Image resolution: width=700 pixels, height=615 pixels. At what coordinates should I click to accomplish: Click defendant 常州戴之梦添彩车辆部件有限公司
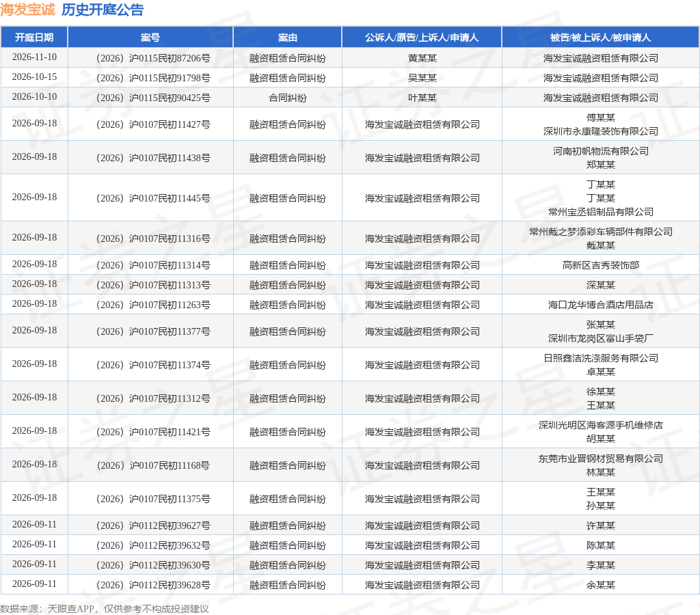coord(600,232)
